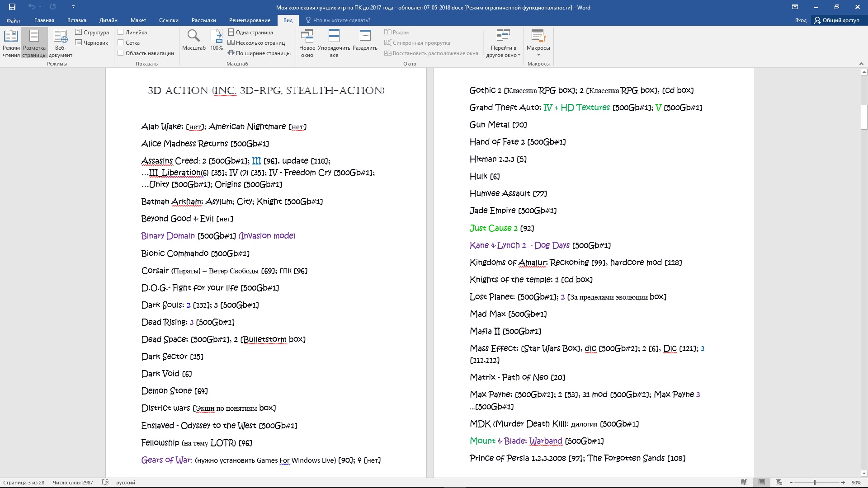Viewport: 868px width, 488px height.
Task: Customize the Quick Access Toolbar dropdown
Action: coord(73,7)
